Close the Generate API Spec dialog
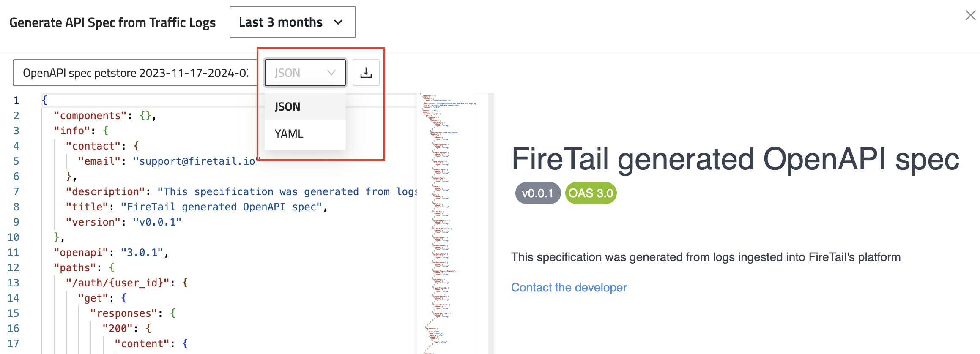Viewport: 980px width, 354px height. click(x=970, y=16)
